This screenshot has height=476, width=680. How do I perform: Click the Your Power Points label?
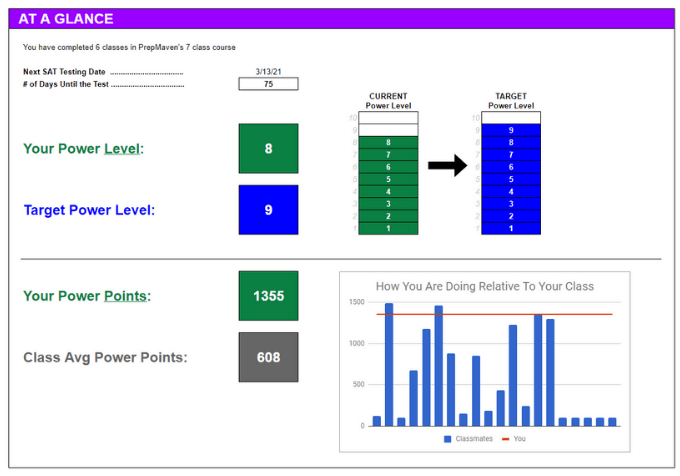[x=86, y=296]
